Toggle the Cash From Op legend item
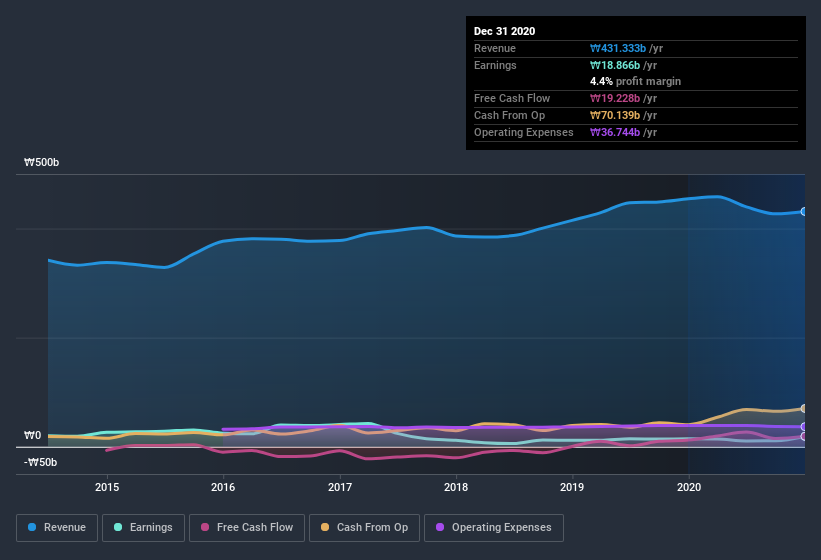Viewport: 821px width, 560px height. click(x=364, y=527)
